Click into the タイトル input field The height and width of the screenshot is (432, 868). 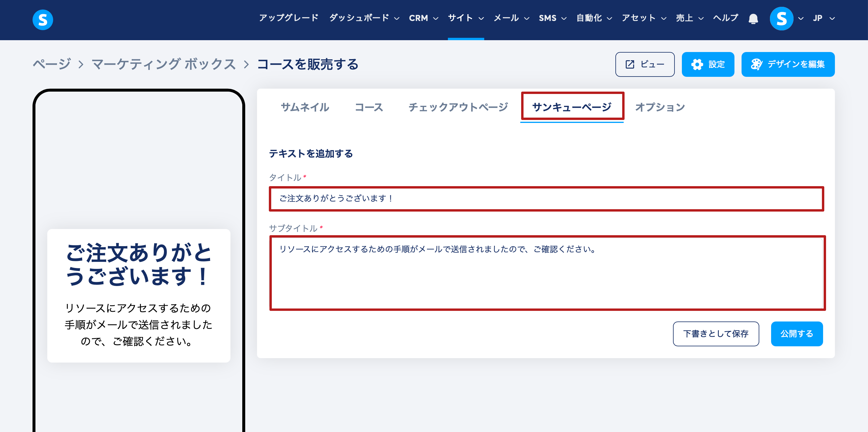point(546,199)
